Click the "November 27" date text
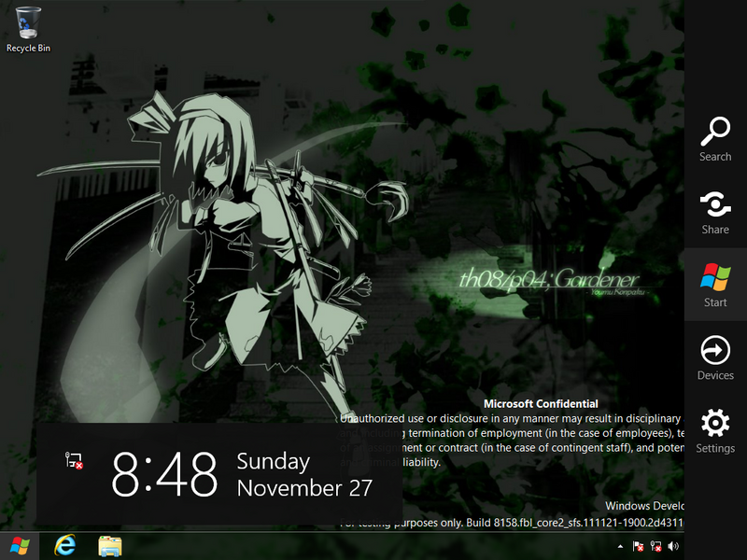747x560 pixels. 304,488
